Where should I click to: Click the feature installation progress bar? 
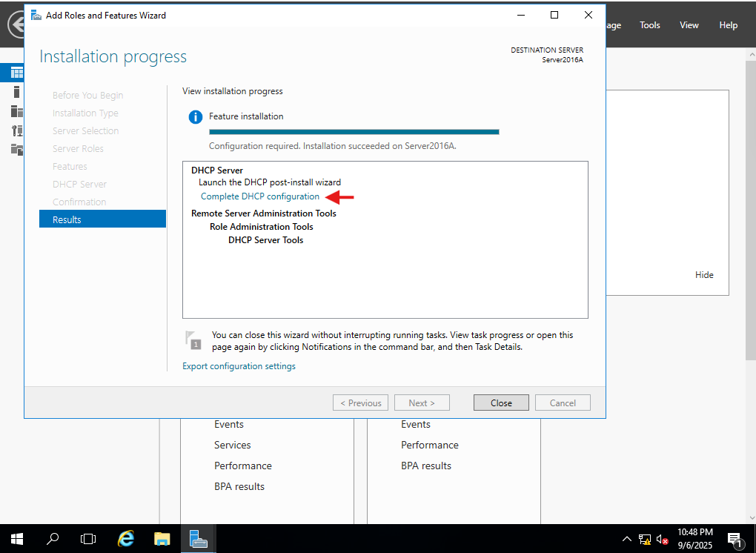tap(354, 132)
